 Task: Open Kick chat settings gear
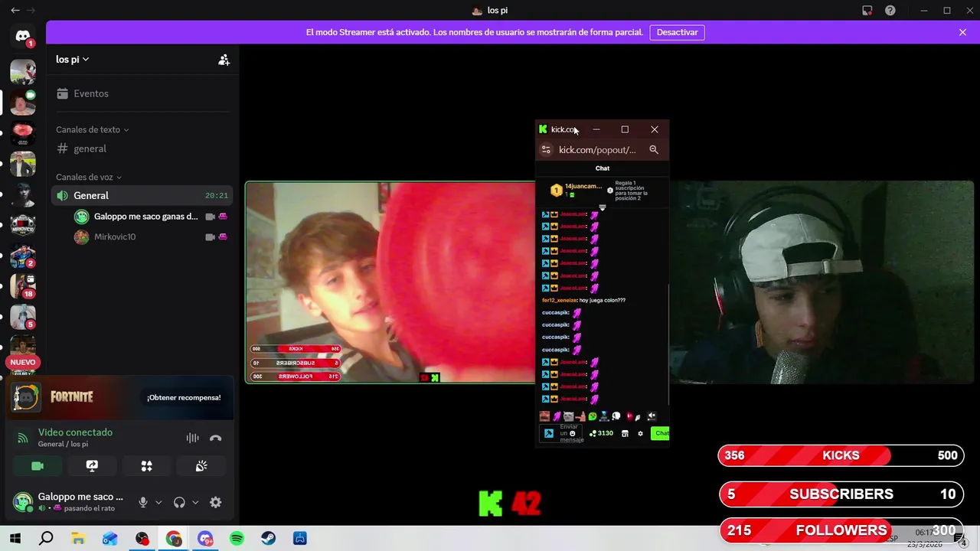pos(641,433)
